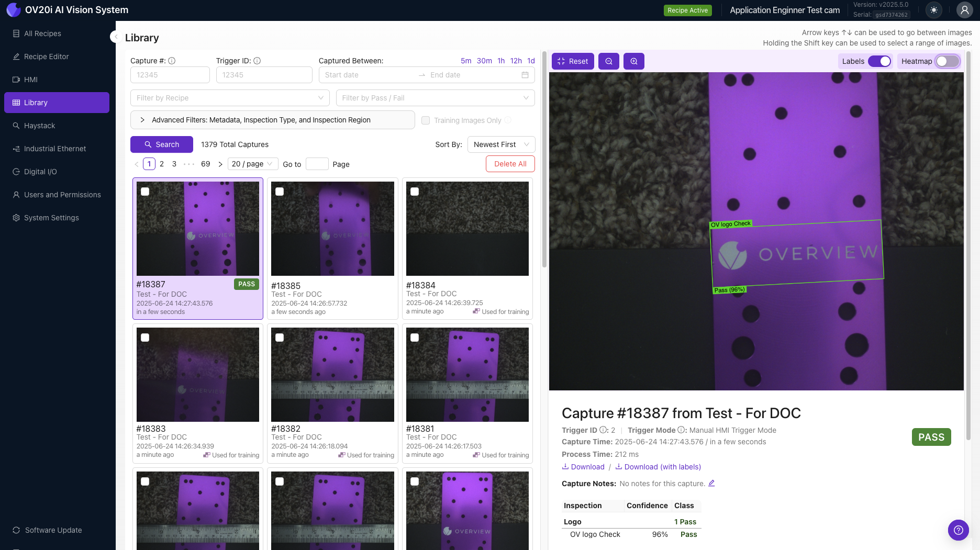The image size is (980, 550).
Task: Enable the Heatmap toggle
Action: (x=947, y=61)
